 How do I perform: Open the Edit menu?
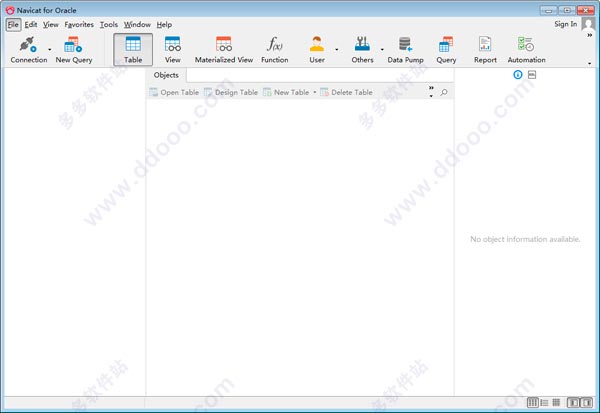tap(31, 24)
